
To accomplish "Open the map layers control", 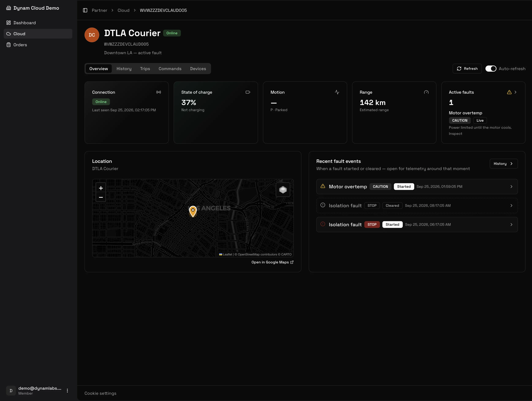I will 283,190.
